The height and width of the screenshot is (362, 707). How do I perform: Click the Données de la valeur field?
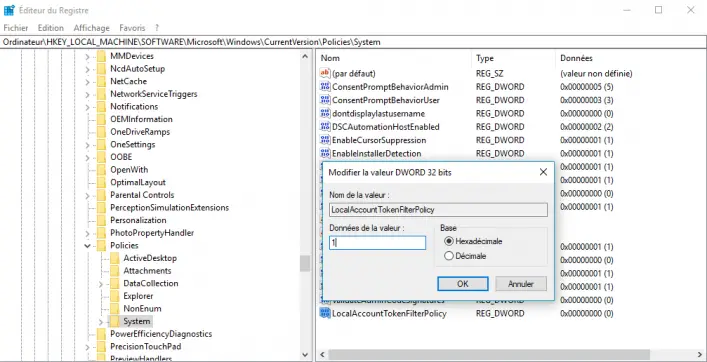click(x=377, y=243)
